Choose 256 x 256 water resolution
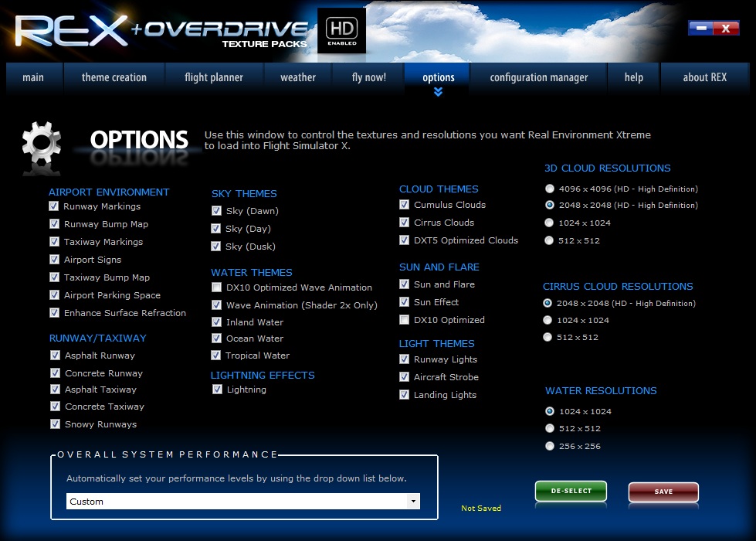The width and height of the screenshot is (756, 541). click(x=550, y=446)
